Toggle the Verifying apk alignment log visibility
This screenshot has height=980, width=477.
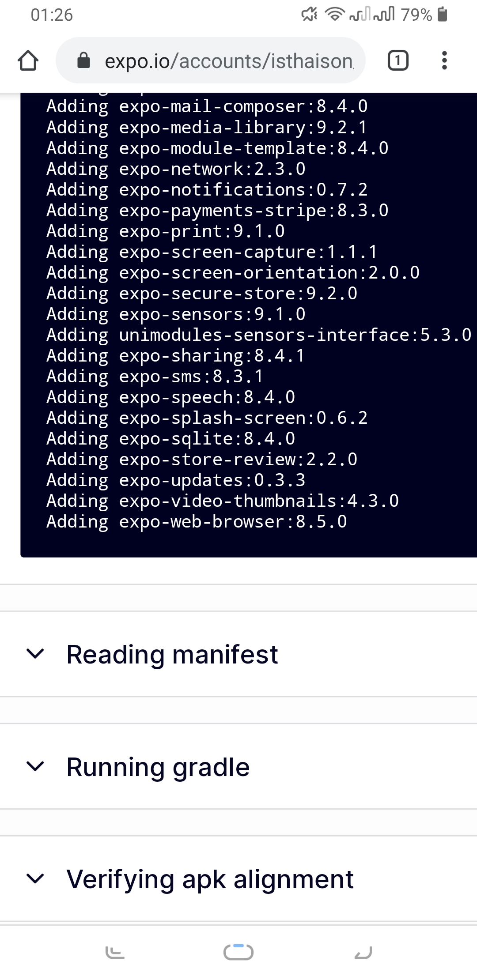coord(37,878)
